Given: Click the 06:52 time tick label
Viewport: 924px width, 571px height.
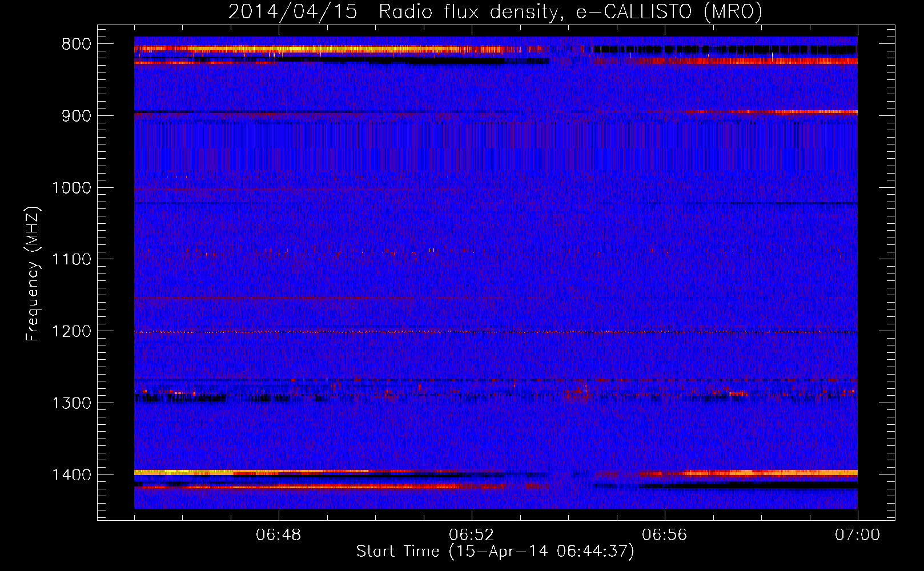Looking at the screenshot, I should pos(472,535).
